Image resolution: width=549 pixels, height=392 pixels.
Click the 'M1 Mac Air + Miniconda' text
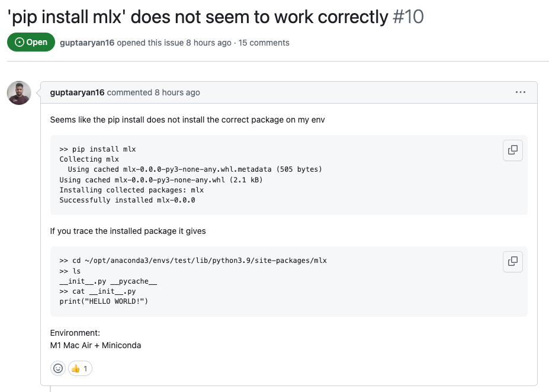tap(95, 345)
